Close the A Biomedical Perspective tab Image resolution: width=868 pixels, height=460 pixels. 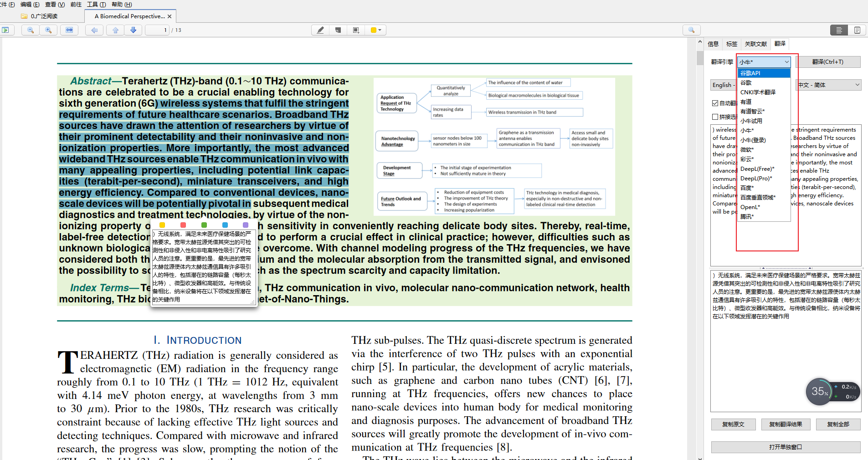pyautogui.click(x=169, y=16)
